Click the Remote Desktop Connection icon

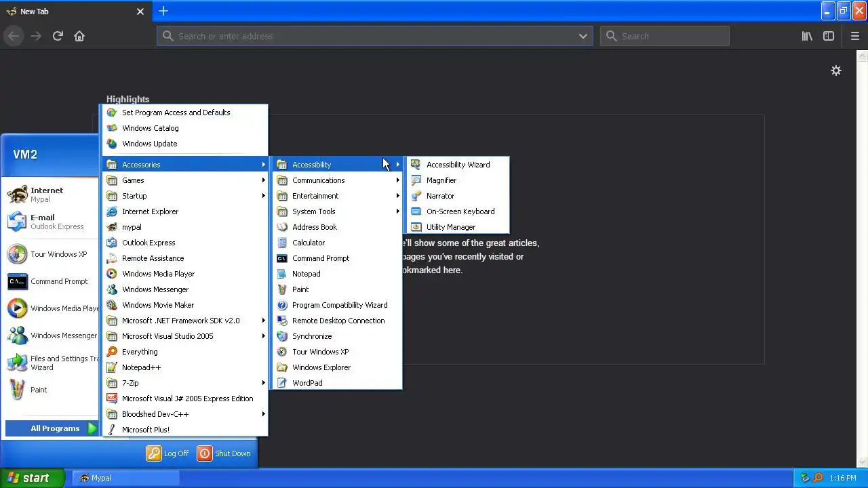282,321
